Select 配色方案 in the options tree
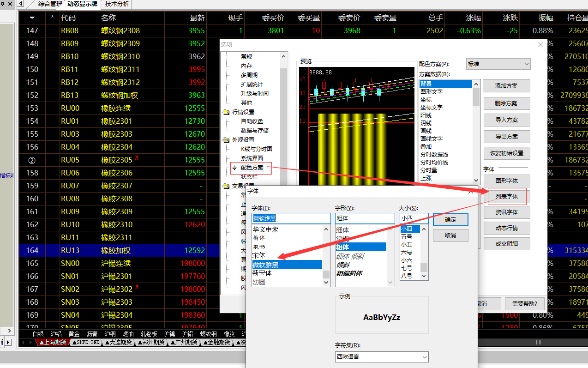Image resolution: width=588 pixels, height=368 pixels. [252, 168]
